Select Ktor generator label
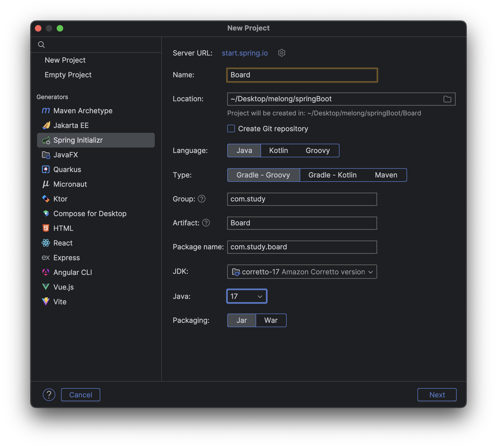Screen dimensions: 497x448 point(60,199)
